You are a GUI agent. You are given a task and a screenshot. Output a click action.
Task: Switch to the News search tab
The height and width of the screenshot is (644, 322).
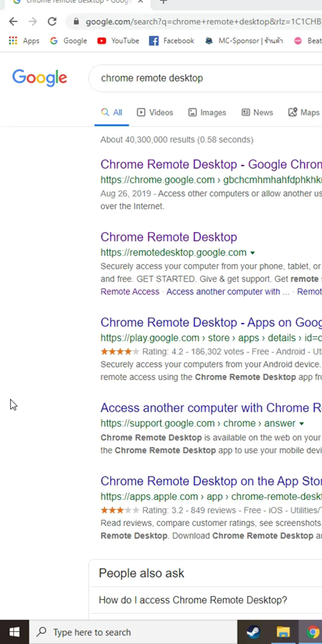click(x=257, y=113)
